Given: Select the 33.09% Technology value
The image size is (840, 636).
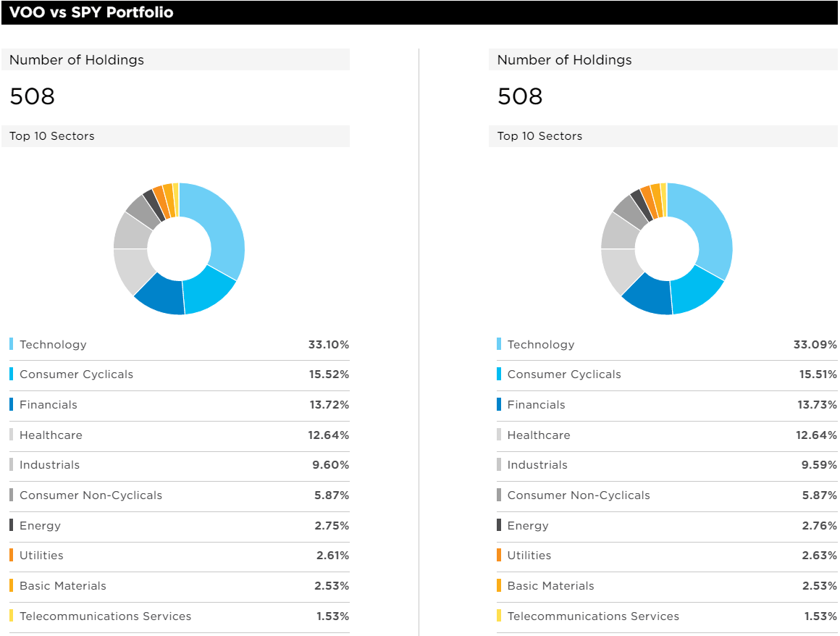Looking at the screenshot, I should 815,345.
